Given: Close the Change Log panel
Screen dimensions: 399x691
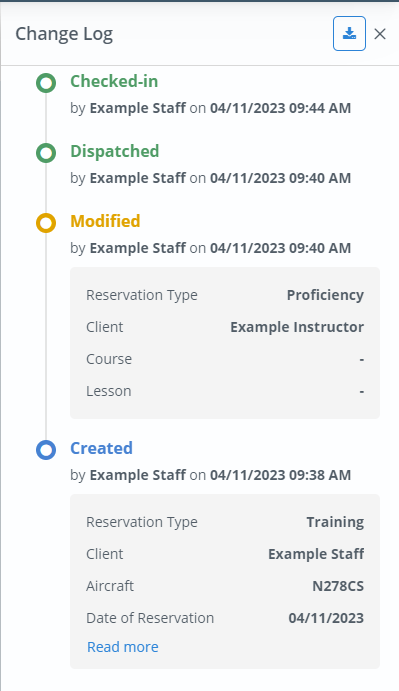Looking at the screenshot, I should point(380,34).
